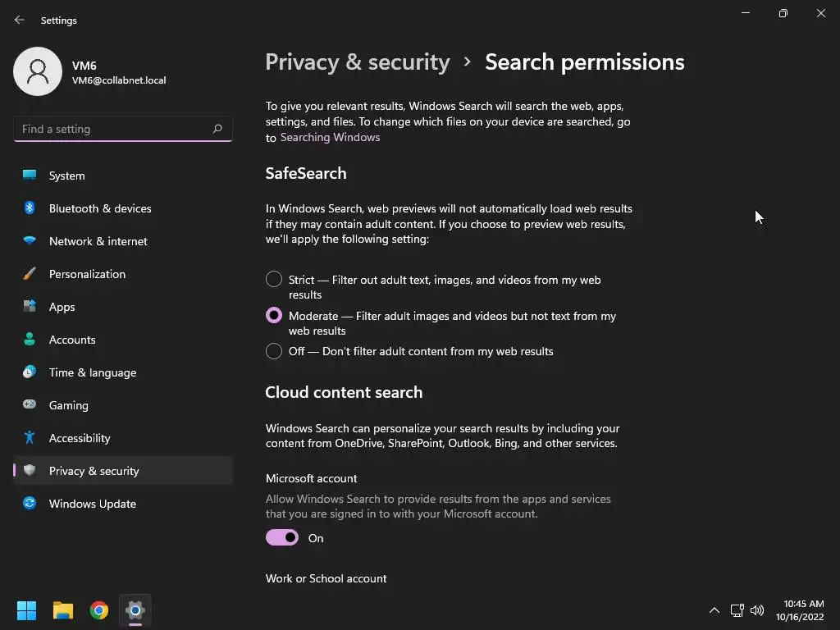
Task: Select the Strict SafeSearch option
Action: [x=274, y=280]
